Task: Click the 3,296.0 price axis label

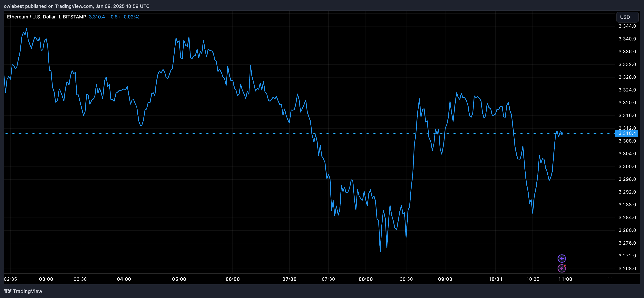Action: coord(627,179)
